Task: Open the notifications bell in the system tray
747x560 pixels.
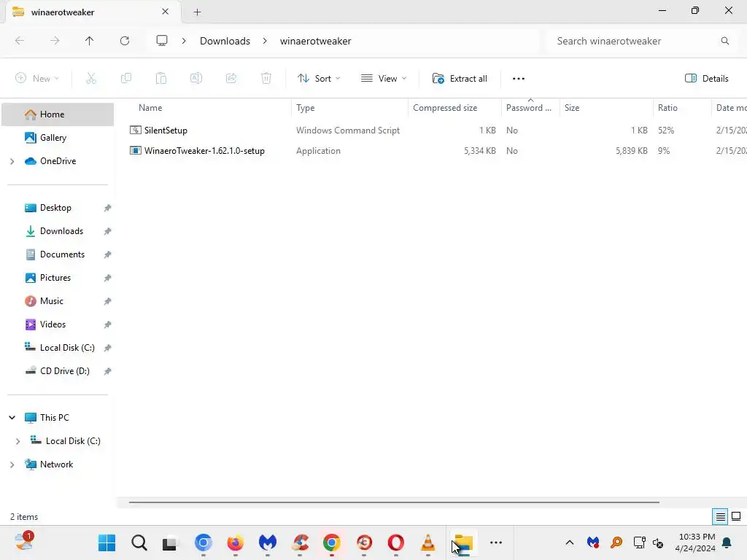Action: coord(727,542)
